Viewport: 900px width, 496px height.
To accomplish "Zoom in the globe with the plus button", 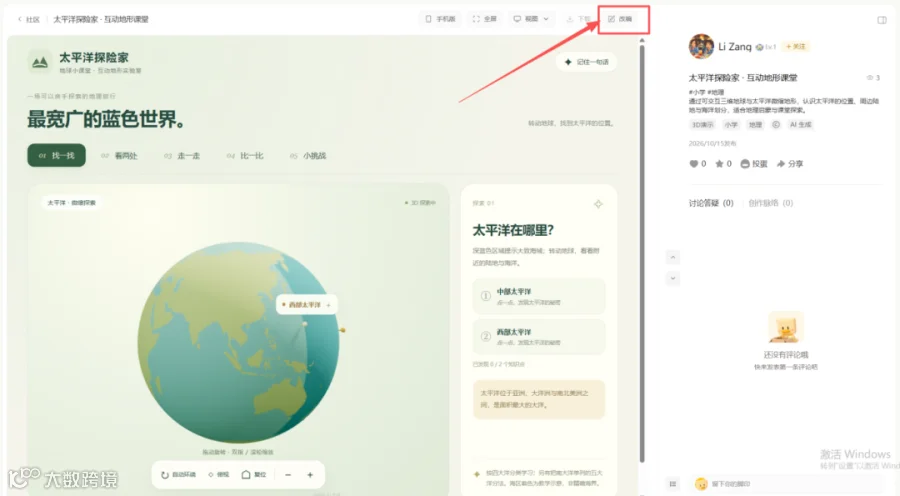I will click(x=310, y=475).
